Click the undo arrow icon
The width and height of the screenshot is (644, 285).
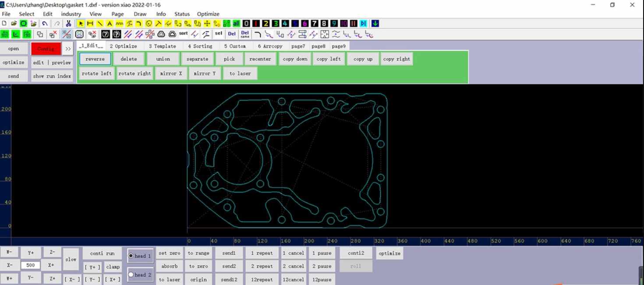45,23
